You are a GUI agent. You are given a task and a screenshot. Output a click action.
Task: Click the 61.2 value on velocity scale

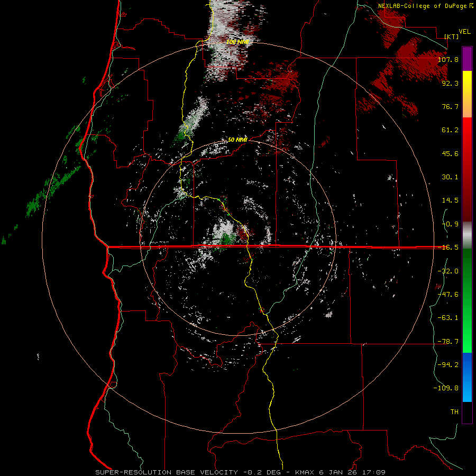(450, 130)
